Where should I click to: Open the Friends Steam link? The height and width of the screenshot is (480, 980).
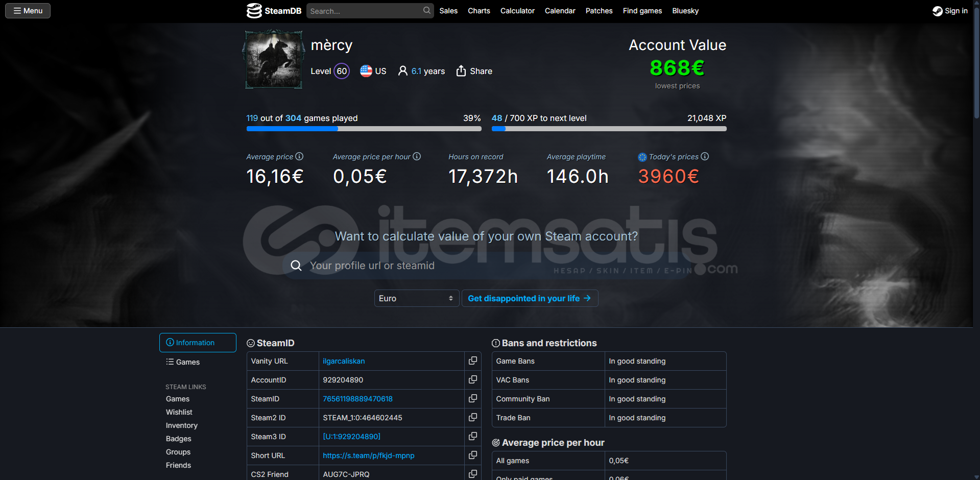(178, 465)
